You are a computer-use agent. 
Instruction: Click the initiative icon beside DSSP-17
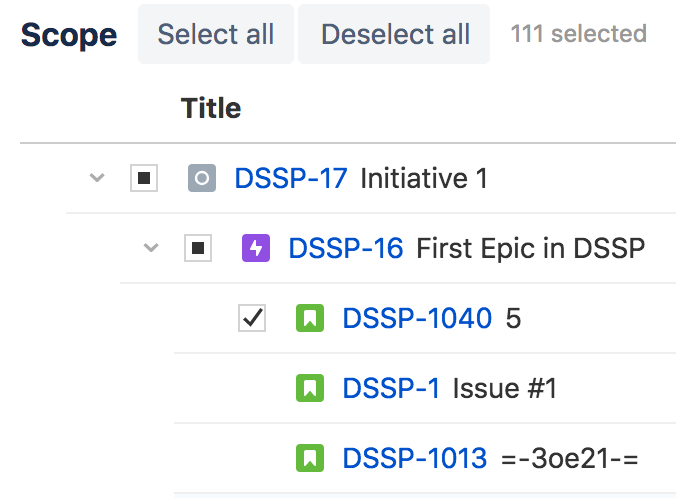point(202,179)
